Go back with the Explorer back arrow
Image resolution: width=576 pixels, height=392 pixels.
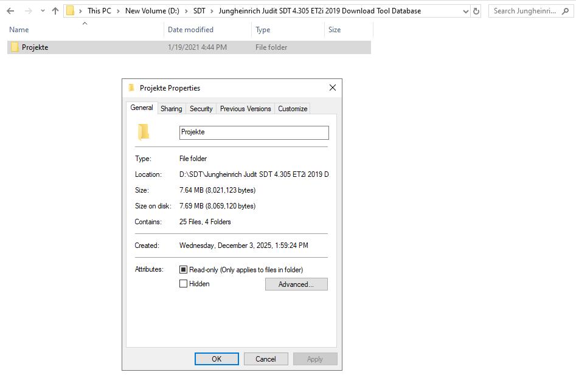tap(11, 11)
